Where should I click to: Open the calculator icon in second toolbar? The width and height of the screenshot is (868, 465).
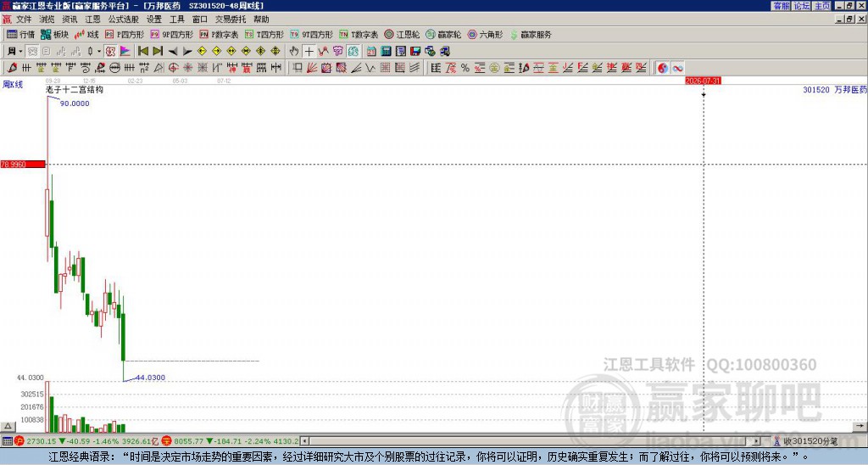coord(386,51)
